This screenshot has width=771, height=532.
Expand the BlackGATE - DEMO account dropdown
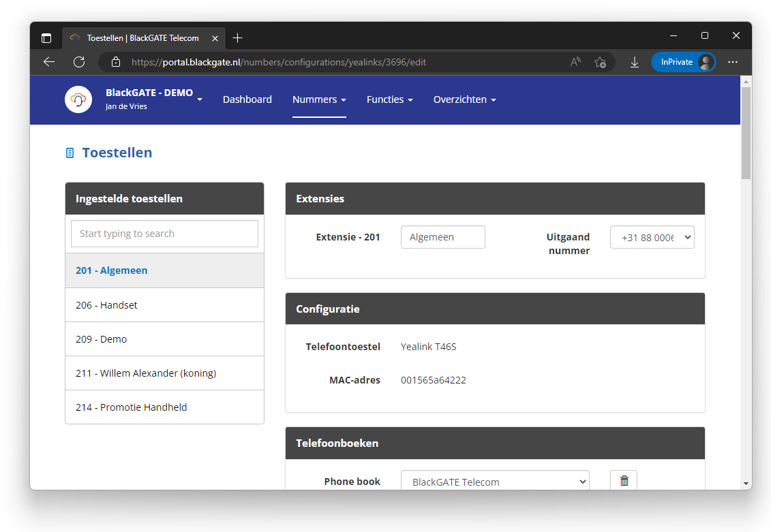200,99
